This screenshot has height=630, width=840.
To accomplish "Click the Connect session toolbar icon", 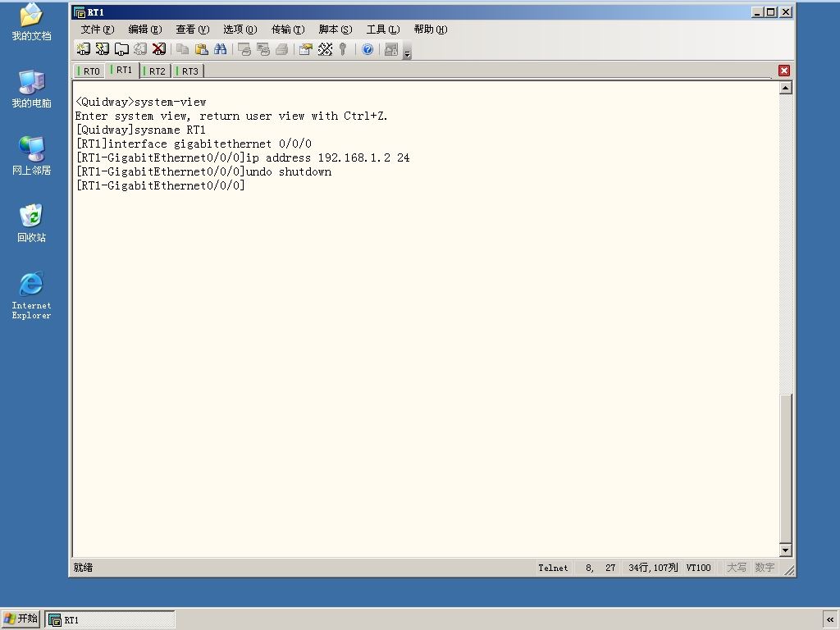I will pos(83,49).
